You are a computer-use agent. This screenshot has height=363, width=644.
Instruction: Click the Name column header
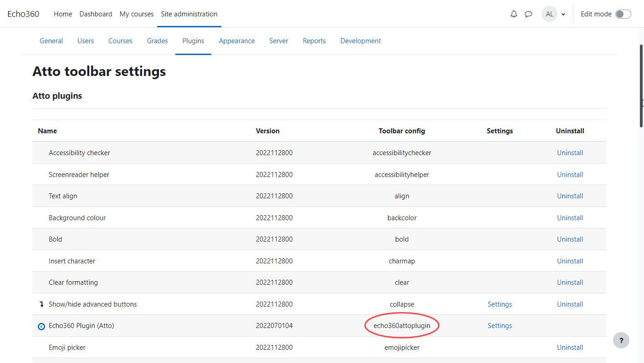tap(47, 131)
